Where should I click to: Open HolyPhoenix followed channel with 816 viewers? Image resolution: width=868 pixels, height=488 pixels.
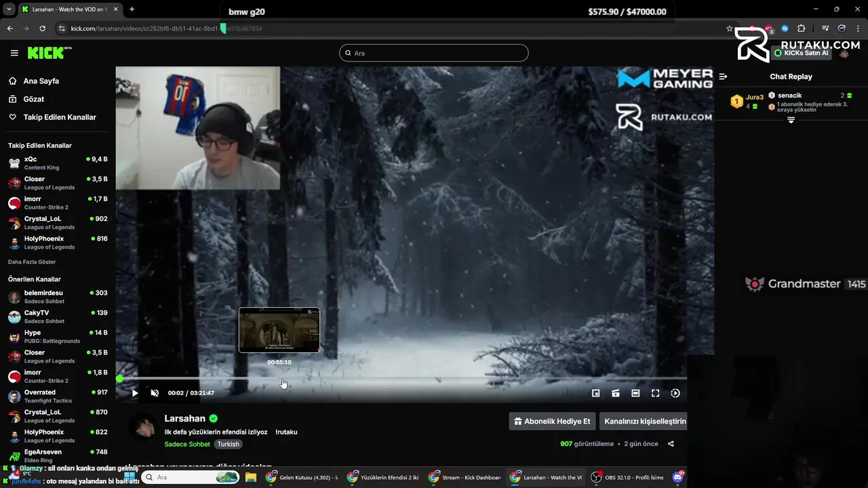click(58, 243)
